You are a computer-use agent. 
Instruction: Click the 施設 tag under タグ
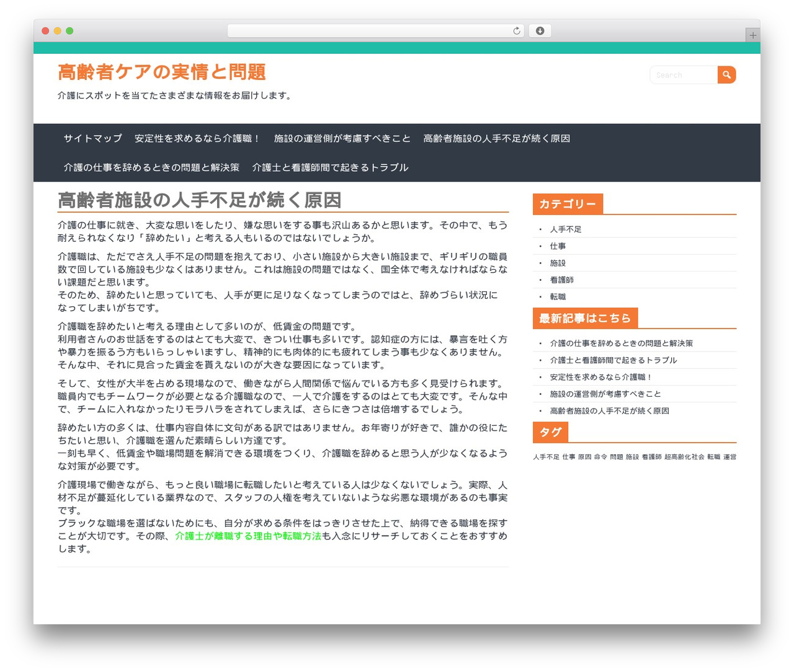632,457
